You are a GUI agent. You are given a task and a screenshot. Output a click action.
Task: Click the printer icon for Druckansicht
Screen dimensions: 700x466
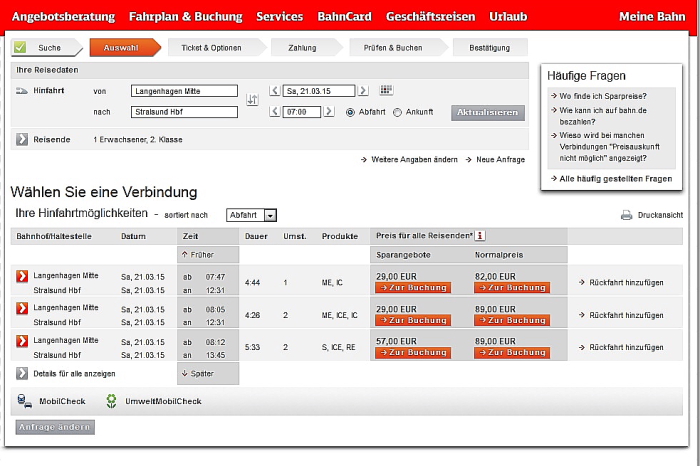point(626,215)
